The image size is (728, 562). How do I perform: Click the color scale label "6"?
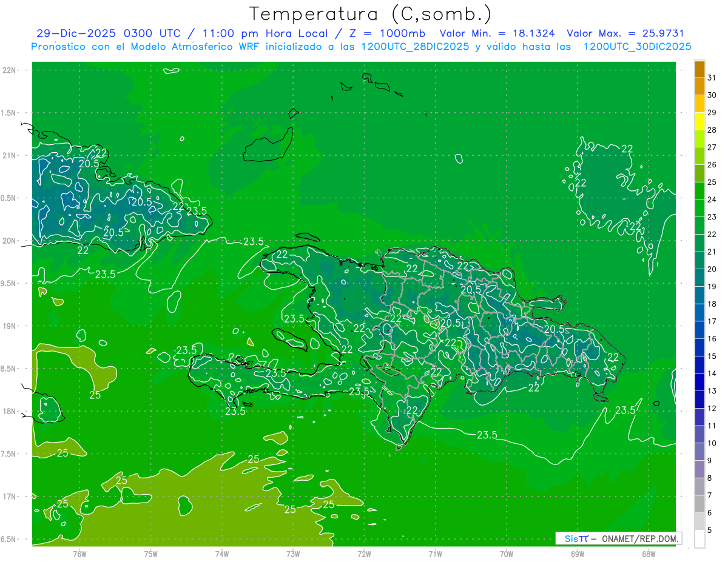tap(710, 513)
